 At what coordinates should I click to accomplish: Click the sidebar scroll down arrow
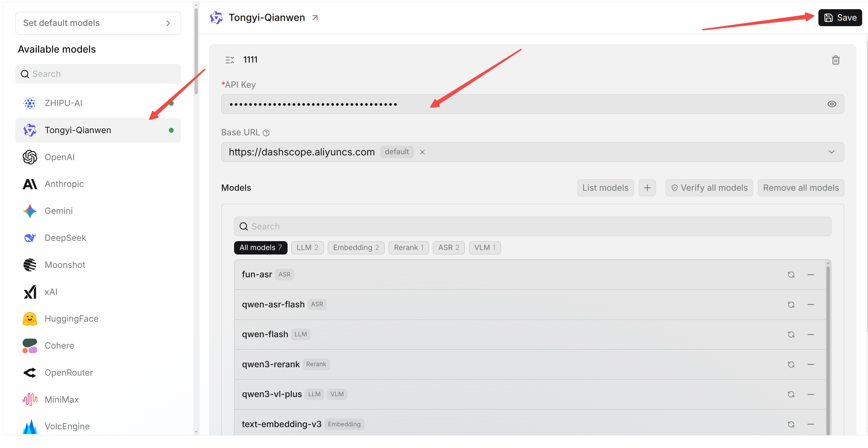coord(196,432)
